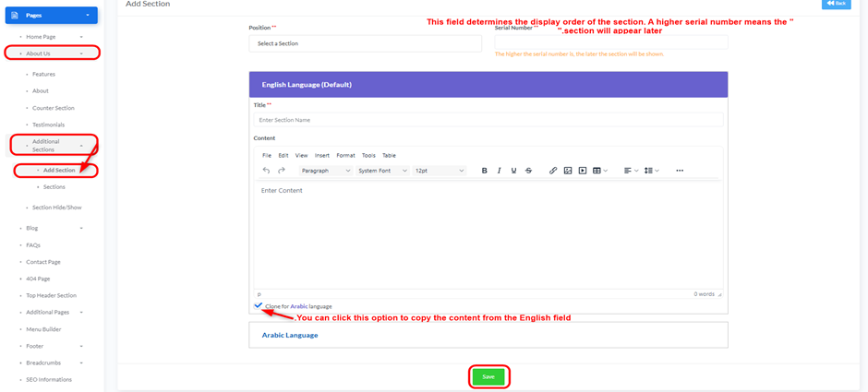Click the Bold formatting icon
This screenshot has height=392, width=868.
coord(484,171)
